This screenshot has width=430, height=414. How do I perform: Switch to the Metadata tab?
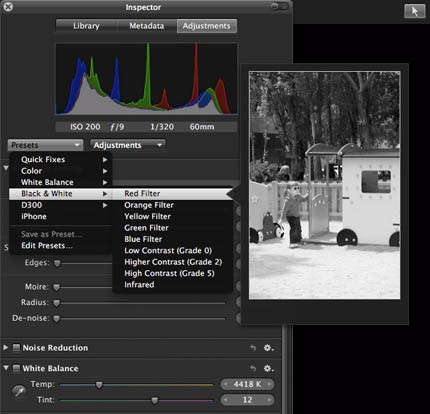point(147,26)
